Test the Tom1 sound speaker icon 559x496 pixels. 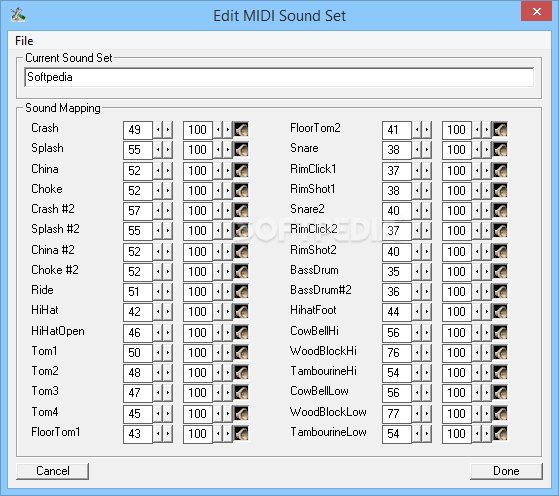[x=241, y=353]
